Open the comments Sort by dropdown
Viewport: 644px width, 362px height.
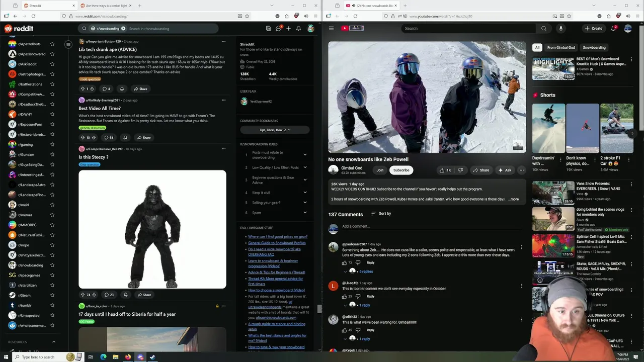tap(381, 214)
